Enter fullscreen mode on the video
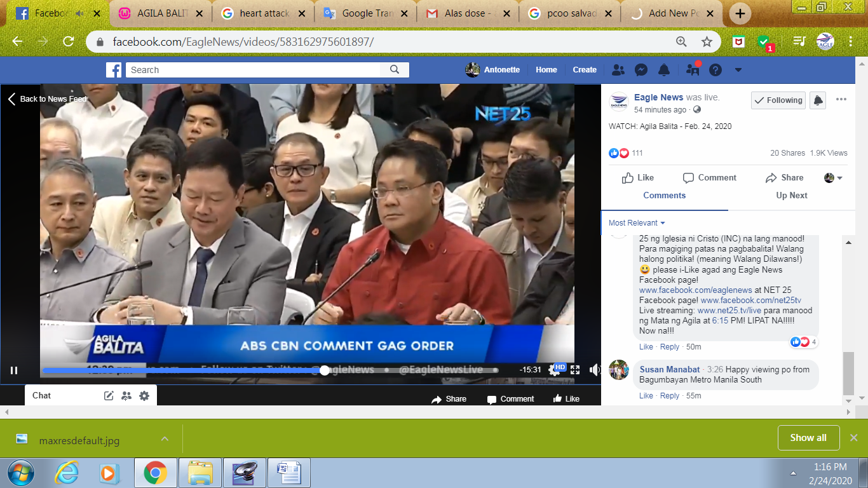Screen dimensions: 868x488 click(x=575, y=370)
